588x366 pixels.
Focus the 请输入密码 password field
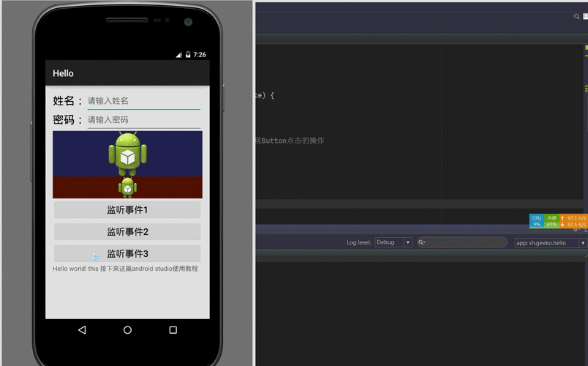(x=144, y=120)
